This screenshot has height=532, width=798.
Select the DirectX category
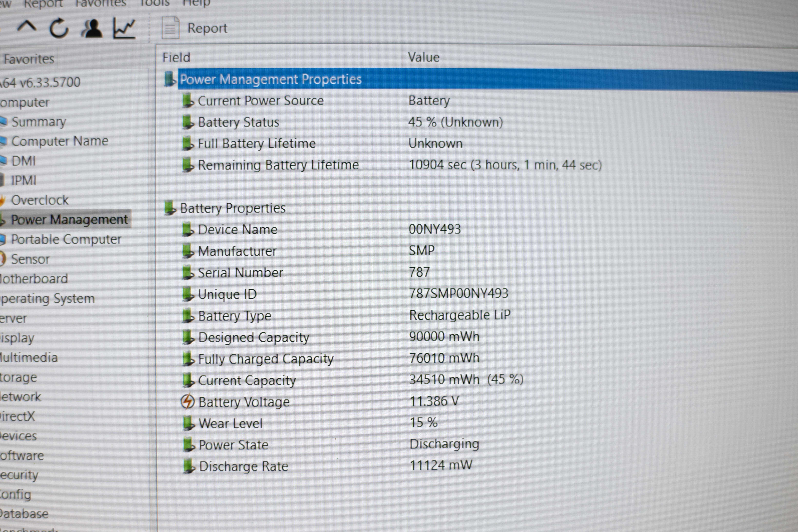[17, 416]
